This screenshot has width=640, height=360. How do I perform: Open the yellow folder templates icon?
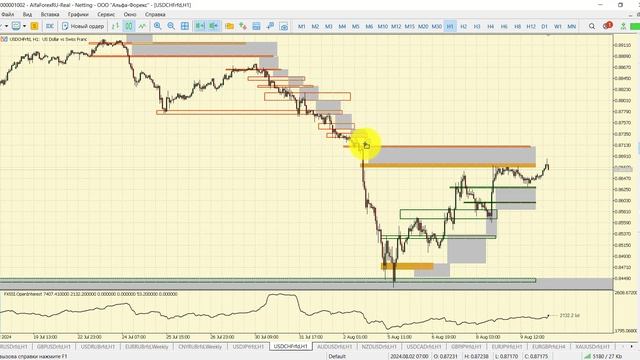tap(229, 26)
